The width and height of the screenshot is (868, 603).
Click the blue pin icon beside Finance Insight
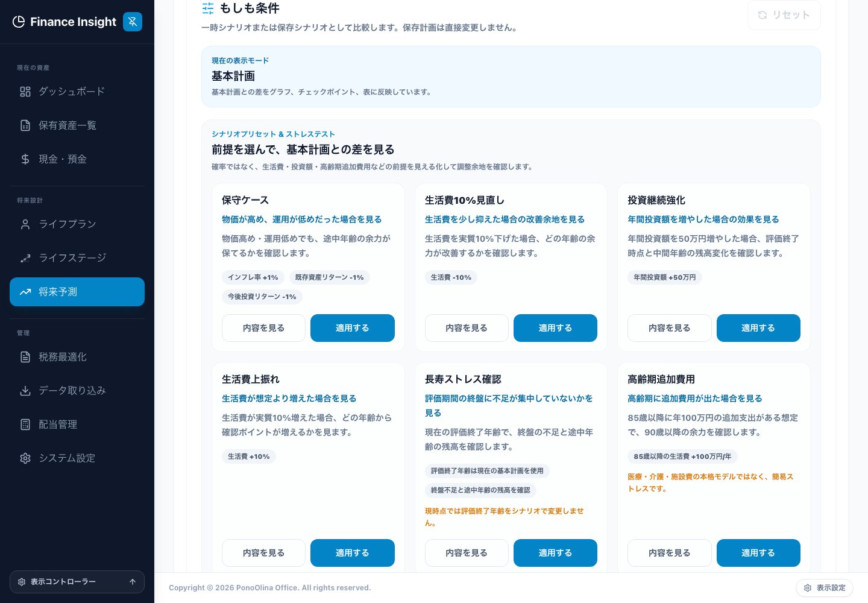133,22
